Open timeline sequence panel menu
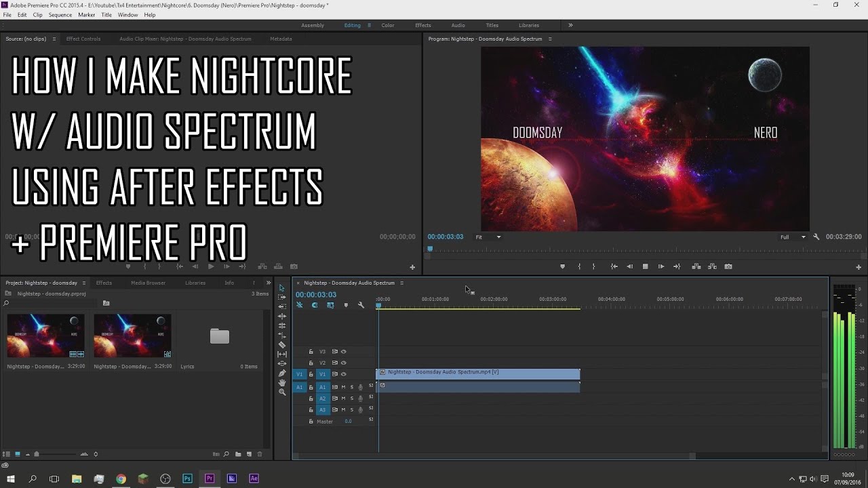 coord(401,283)
